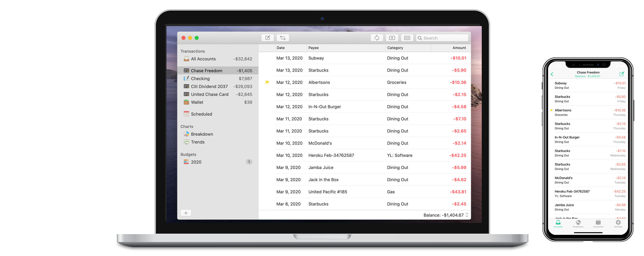Open the 2020 budget
644x256 pixels.
(x=218, y=162)
